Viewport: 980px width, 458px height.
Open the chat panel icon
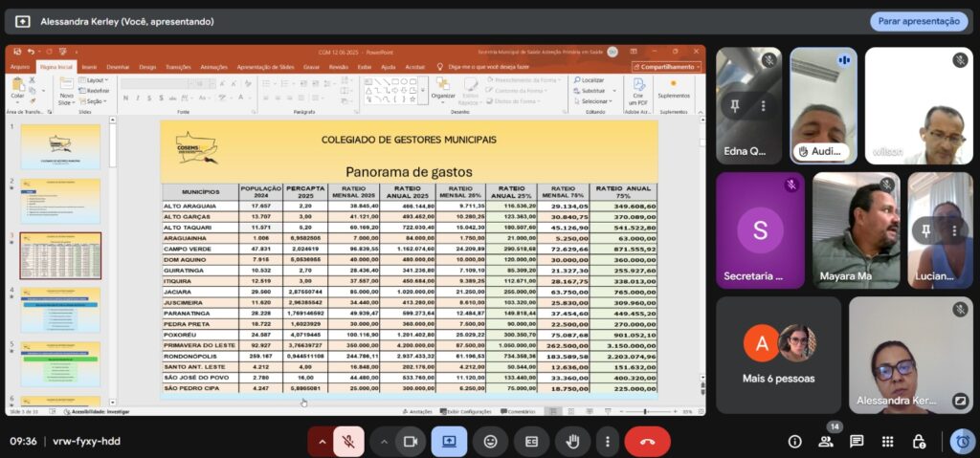click(x=857, y=441)
